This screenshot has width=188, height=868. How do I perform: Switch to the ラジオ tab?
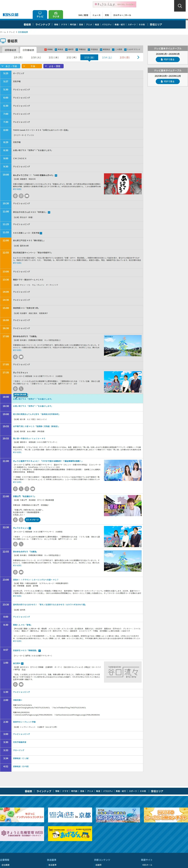[x=56, y=14]
